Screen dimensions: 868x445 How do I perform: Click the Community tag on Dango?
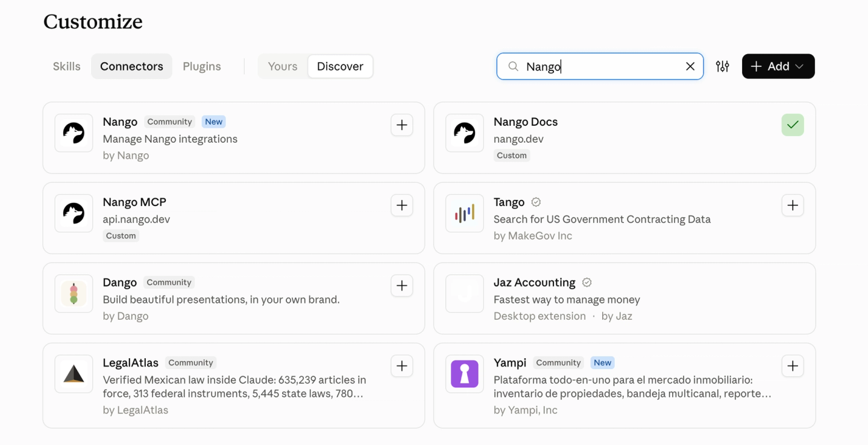click(x=169, y=282)
